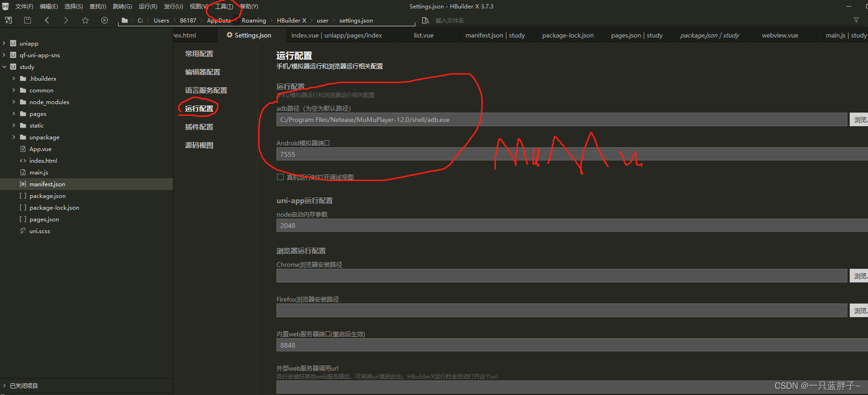This screenshot has height=395, width=868.
Task: Click the unpackage folder icon
Action: [x=23, y=137]
